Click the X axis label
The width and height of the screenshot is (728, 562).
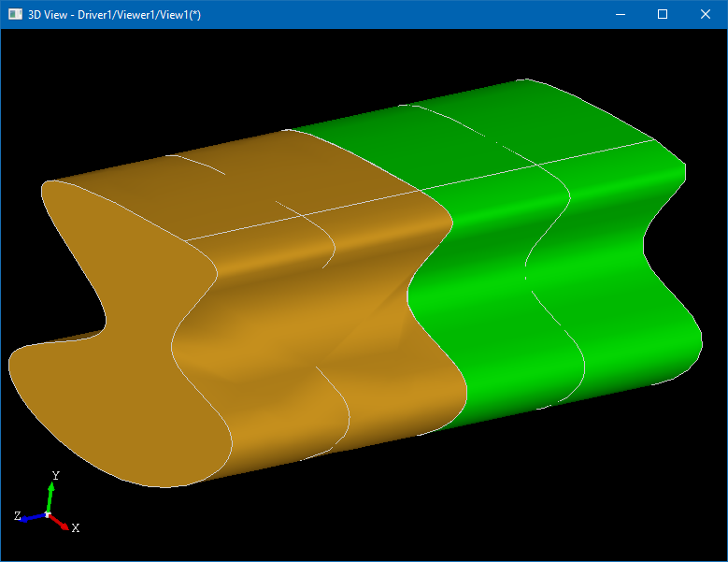[75, 528]
